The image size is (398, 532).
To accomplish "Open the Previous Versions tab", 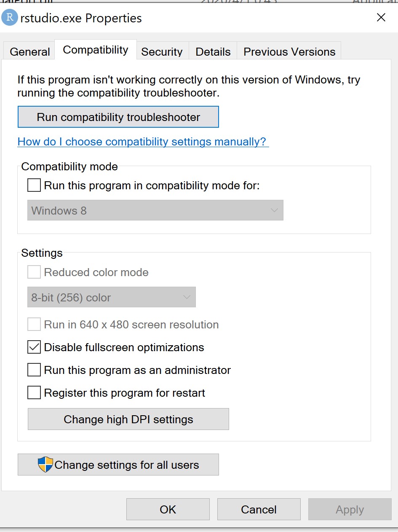I will [289, 51].
